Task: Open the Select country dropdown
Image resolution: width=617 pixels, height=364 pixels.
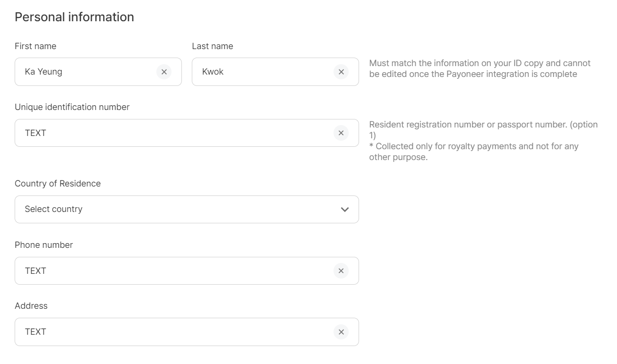Action: click(180, 209)
